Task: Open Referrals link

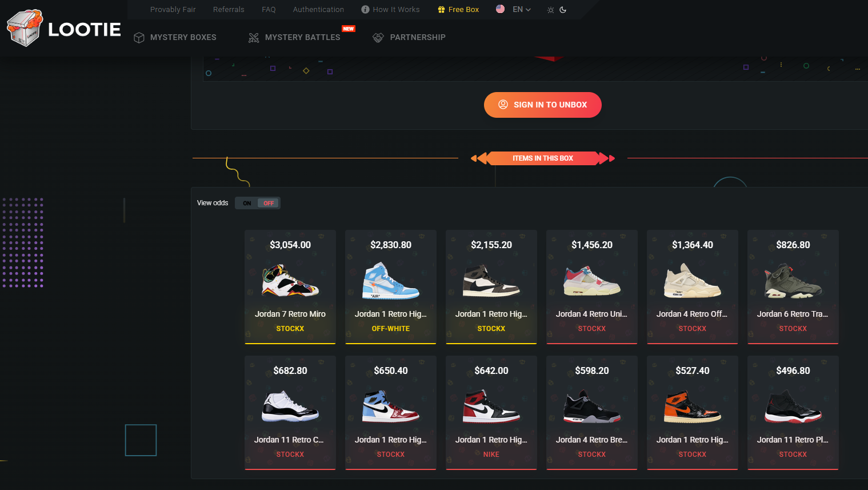Action: click(229, 10)
